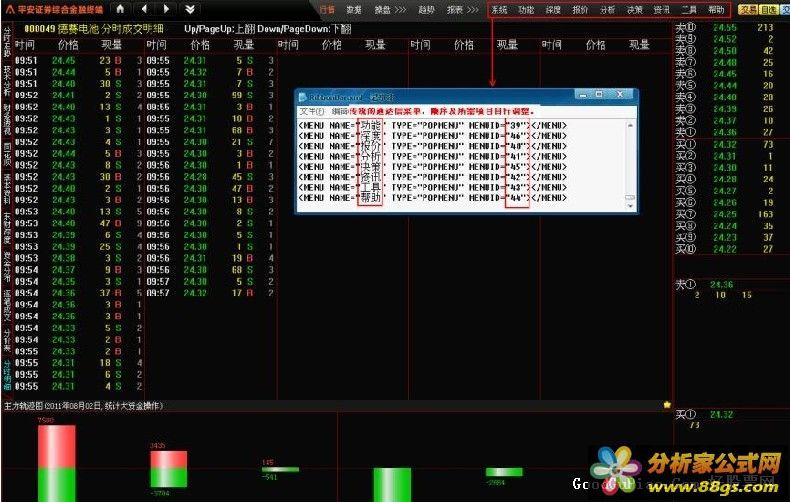Switch to the 财务透视 sidebar tab
This screenshot has width=790, height=502.
7,119
